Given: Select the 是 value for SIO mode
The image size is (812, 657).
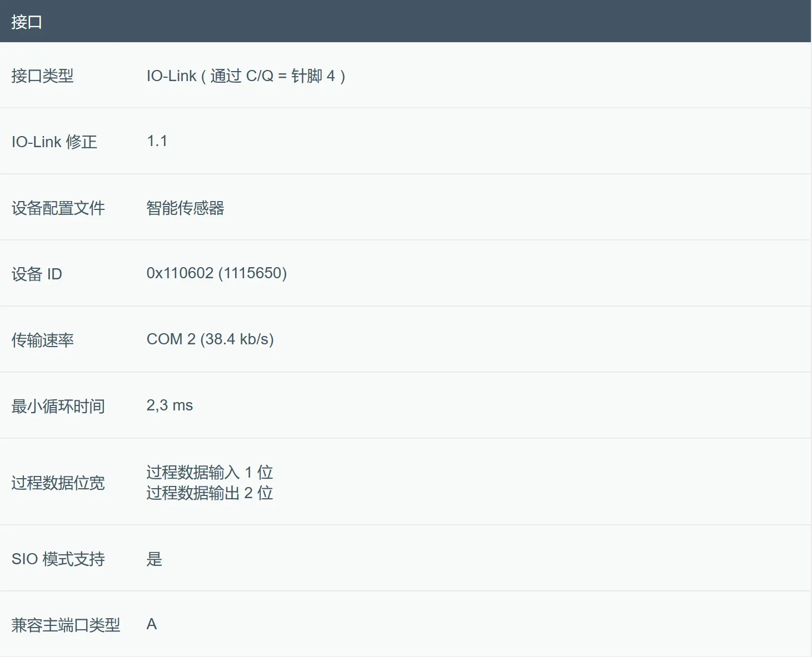Looking at the screenshot, I should coord(154,559).
